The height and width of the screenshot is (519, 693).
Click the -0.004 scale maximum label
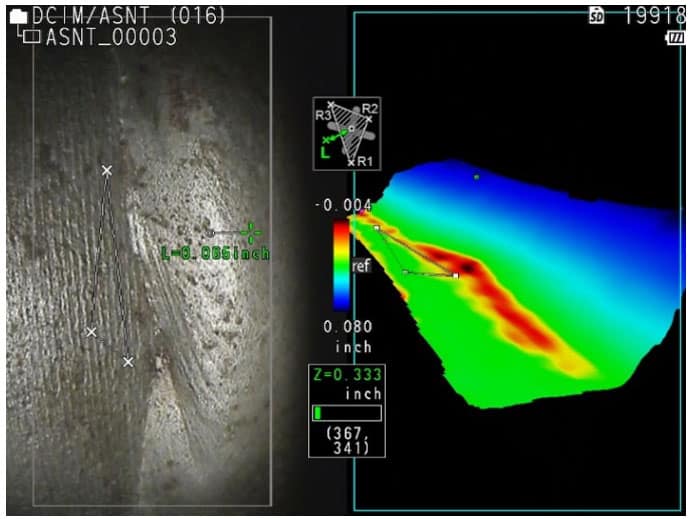342,206
